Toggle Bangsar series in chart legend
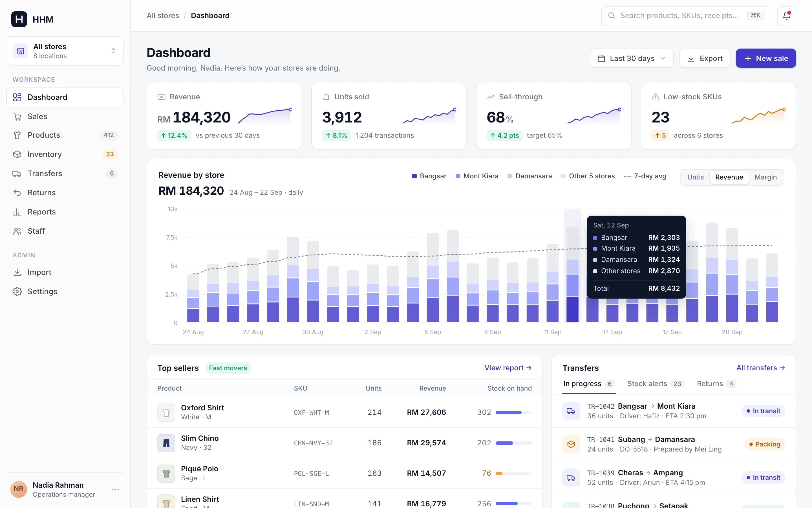The width and height of the screenshot is (812, 508). point(429,176)
